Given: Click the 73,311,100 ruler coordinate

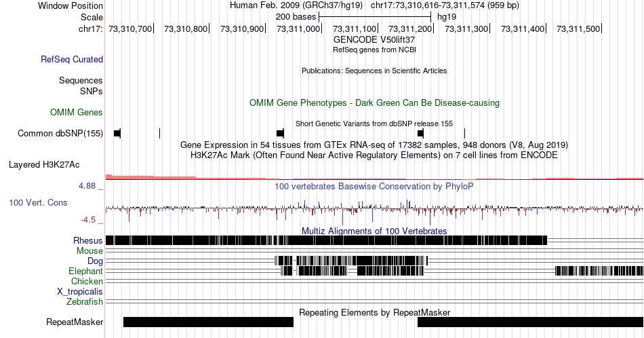Looking at the screenshot, I should 355,29.
